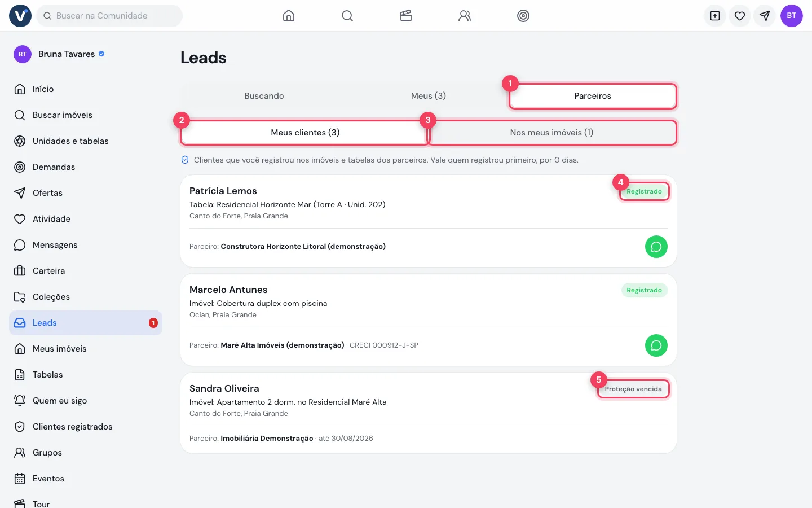Open the paper plane offers icon in top bar
Screen dimensions: 812x508
[x=765, y=16]
